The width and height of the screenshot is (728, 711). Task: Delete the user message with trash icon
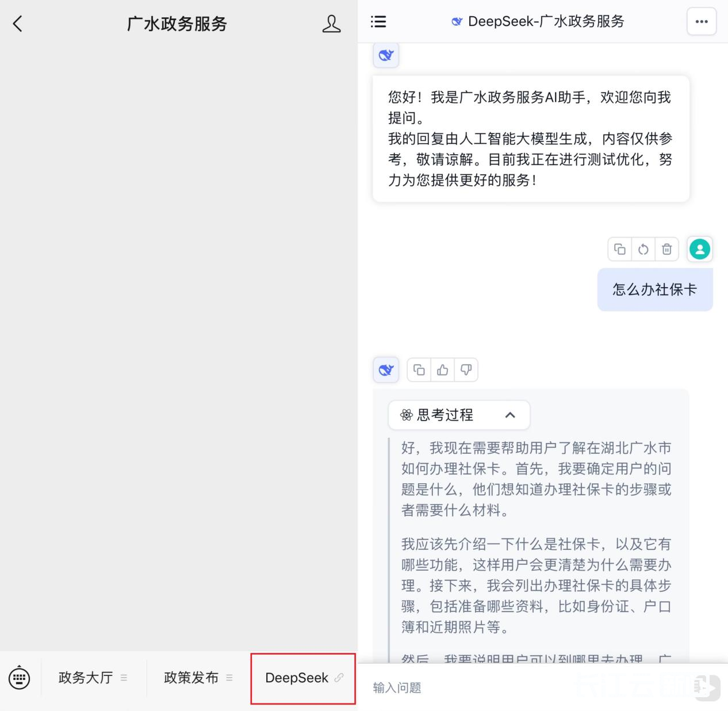coord(667,249)
